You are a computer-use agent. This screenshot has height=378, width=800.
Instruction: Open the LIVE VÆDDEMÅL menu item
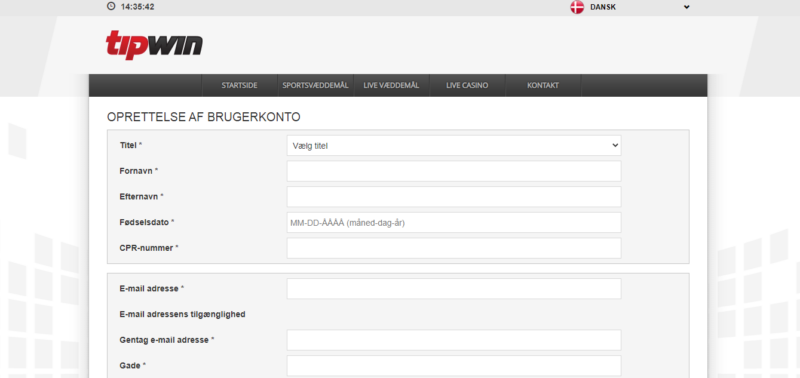pyautogui.click(x=391, y=85)
